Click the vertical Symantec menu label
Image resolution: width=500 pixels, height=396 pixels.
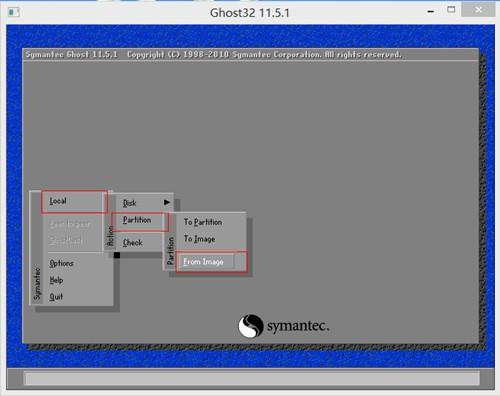[37, 283]
